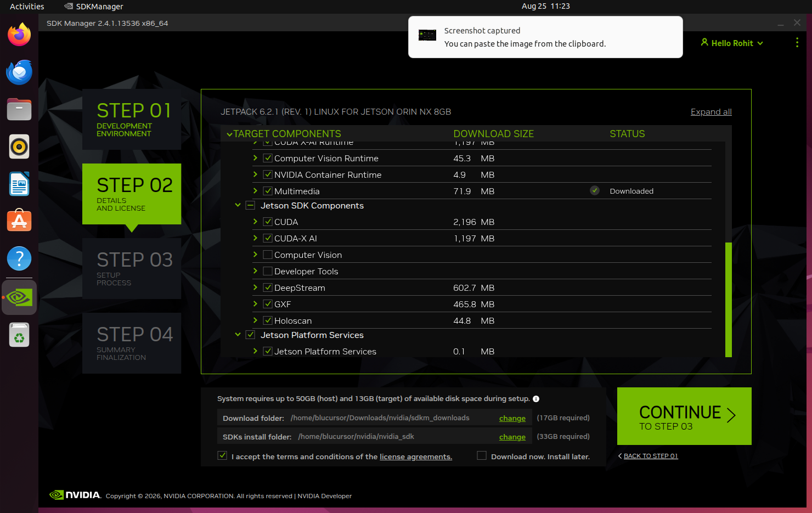812x513 pixels.
Task: Enable Download now, Install later checkbox
Action: [x=482, y=455]
